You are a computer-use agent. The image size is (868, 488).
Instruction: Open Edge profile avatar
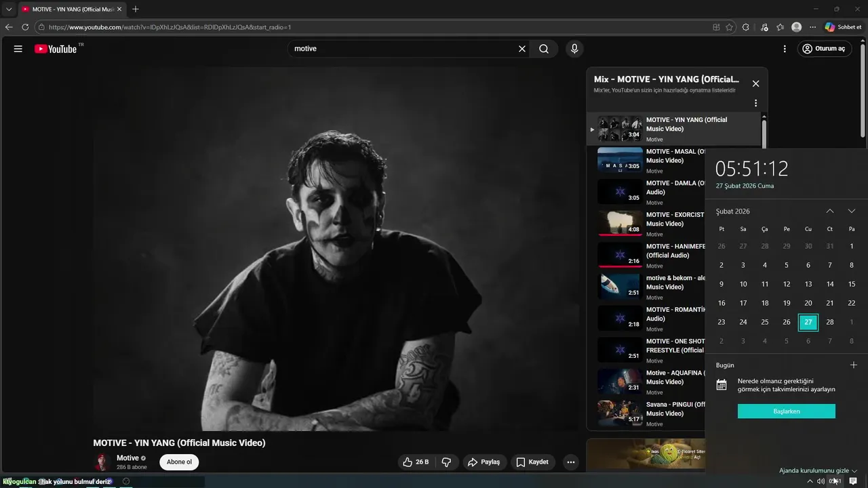797,27
